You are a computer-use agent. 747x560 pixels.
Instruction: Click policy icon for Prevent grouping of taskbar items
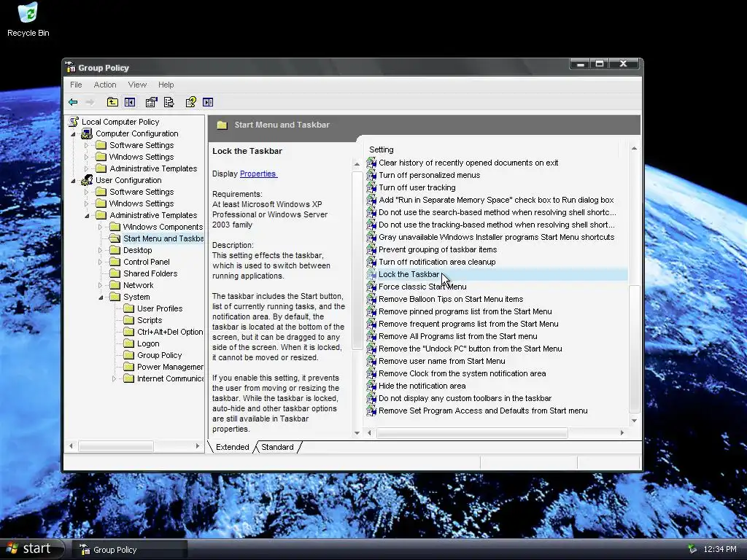pos(371,249)
